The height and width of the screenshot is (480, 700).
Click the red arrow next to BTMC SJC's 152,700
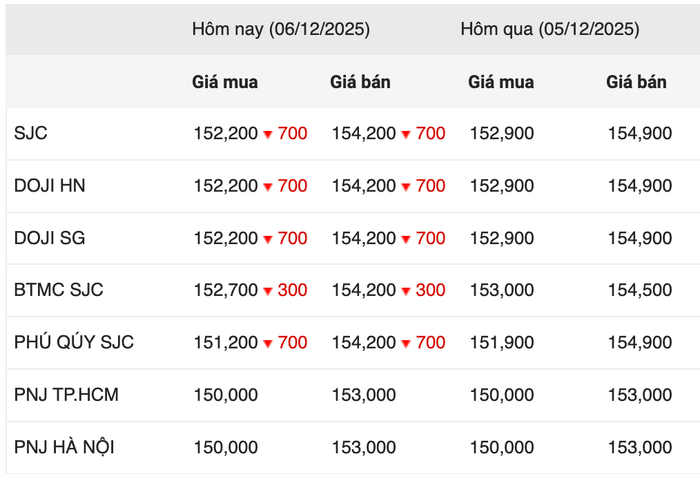(268, 291)
